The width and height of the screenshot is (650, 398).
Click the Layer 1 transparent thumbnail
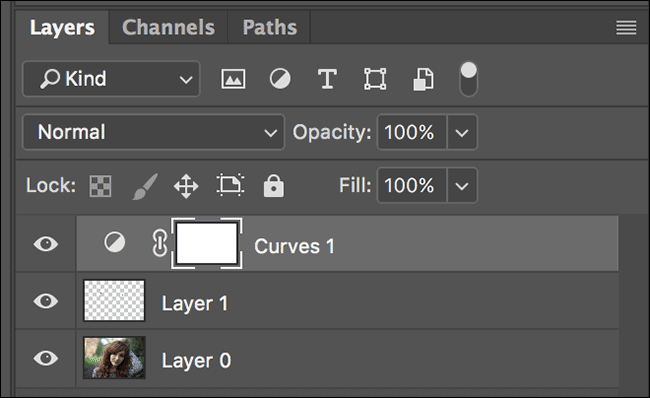pyautogui.click(x=114, y=301)
